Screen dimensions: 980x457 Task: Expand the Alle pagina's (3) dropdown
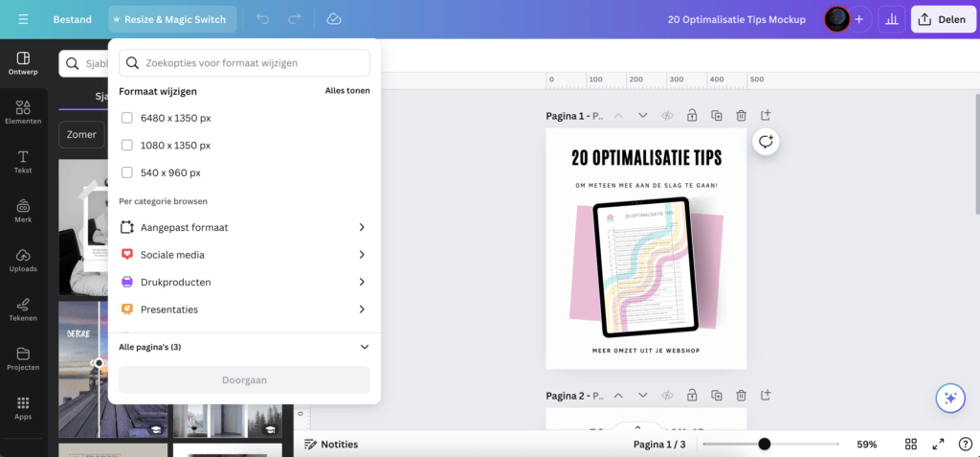click(x=364, y=347)
